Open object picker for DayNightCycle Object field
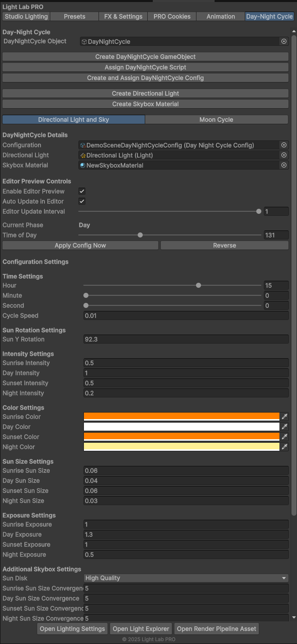The width and height of the screenshot is (297, 644). coord(284,42)
